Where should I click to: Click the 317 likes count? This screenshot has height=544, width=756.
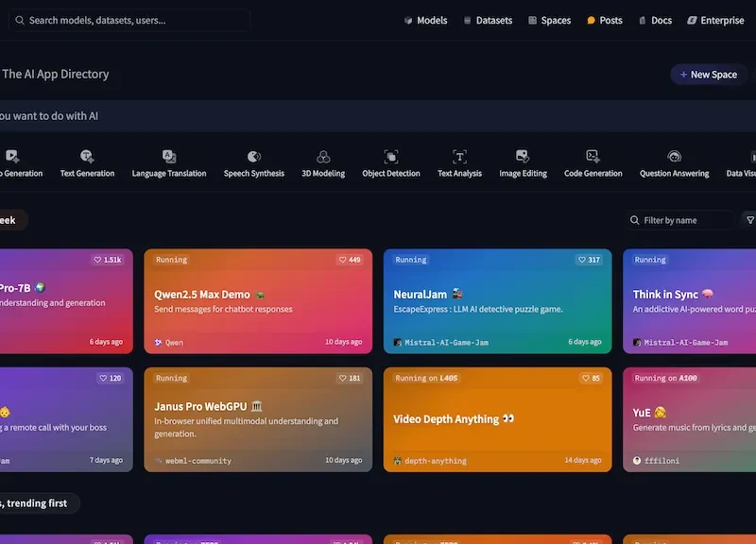[594, 260]
